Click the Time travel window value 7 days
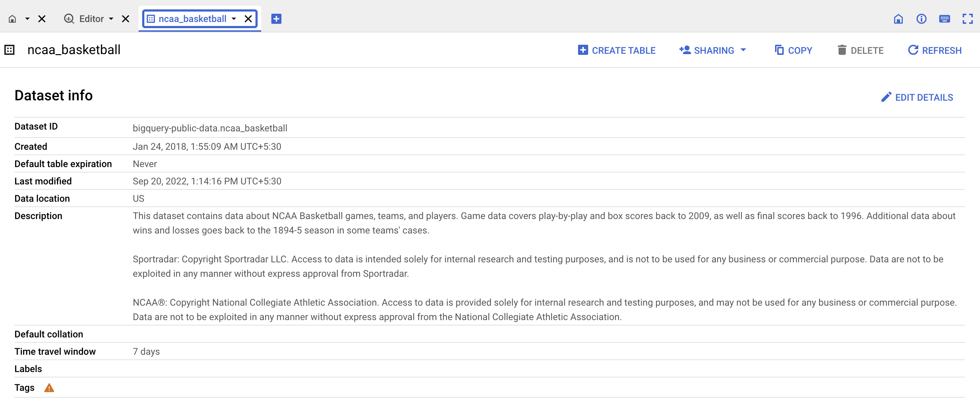The width and height of the screenshot is (980, 402). (x=146, y=351)
